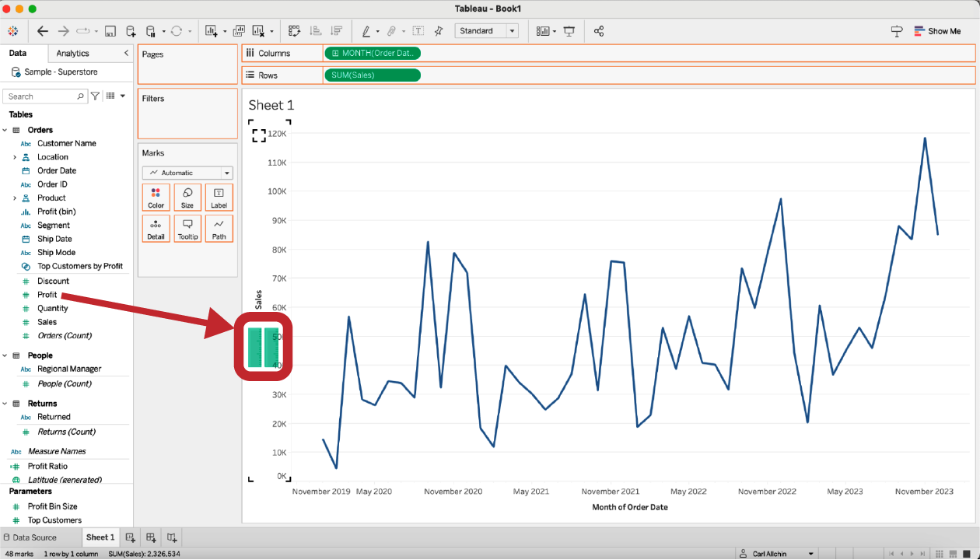
Task: Click the Swap Rows and Columns icon
Action: click(294, 31)
